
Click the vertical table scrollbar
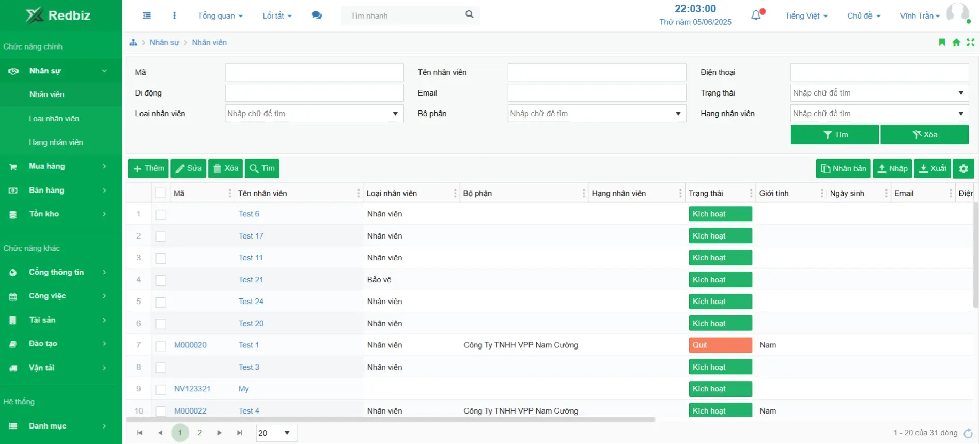point(975,255)
